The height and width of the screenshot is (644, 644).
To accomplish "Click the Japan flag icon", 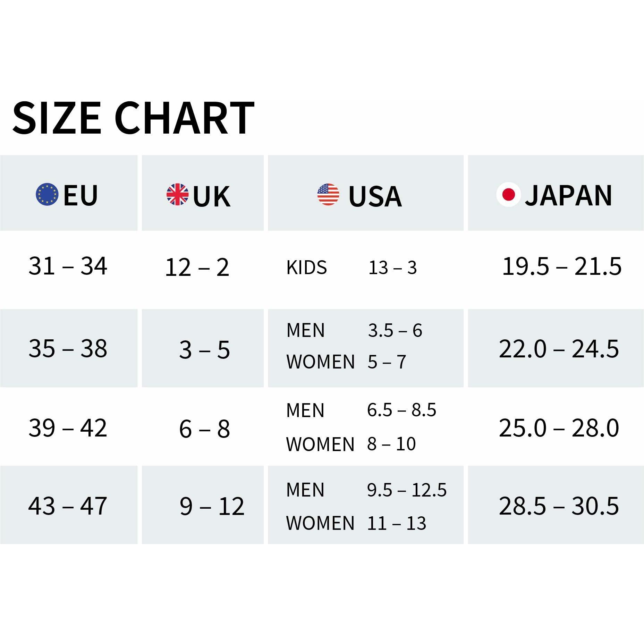I will pos(508,194).
